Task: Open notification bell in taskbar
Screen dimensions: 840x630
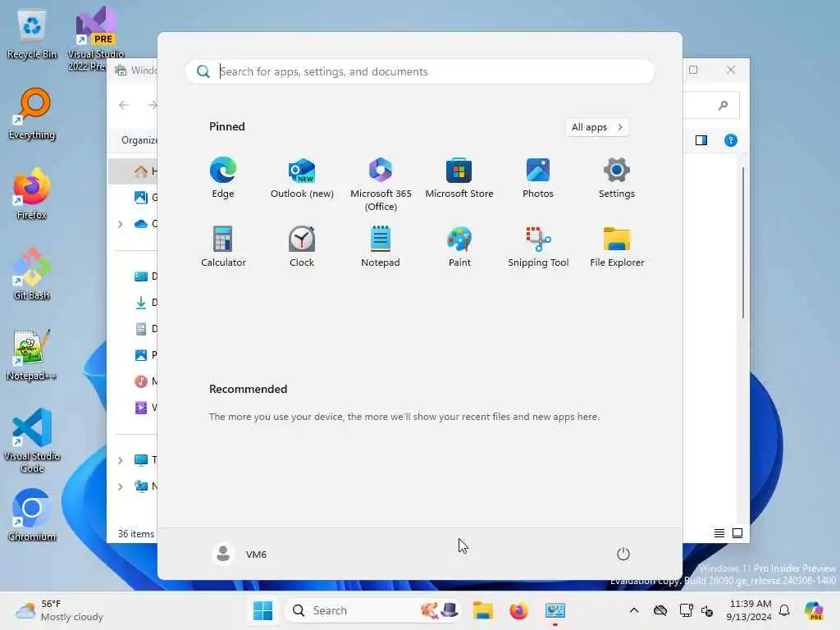Action: 784,610
